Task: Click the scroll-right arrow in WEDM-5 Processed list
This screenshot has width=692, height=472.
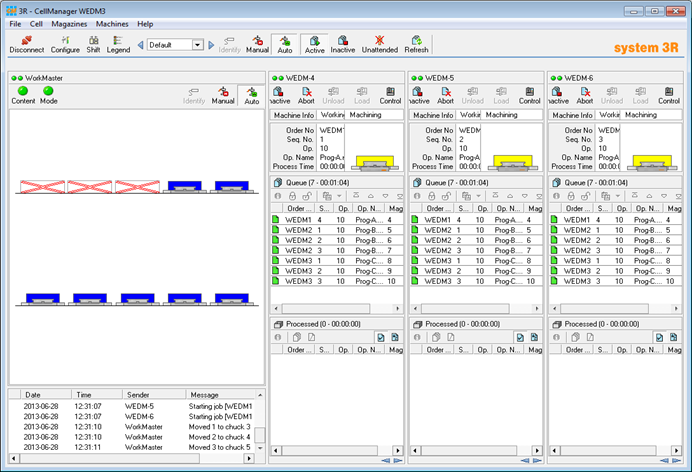Action: tap(537, 450)
